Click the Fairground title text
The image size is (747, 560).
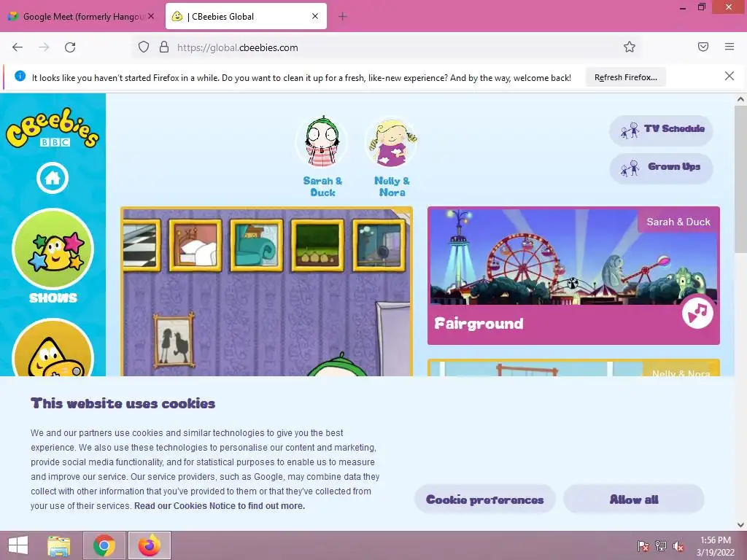coord(479,324)
